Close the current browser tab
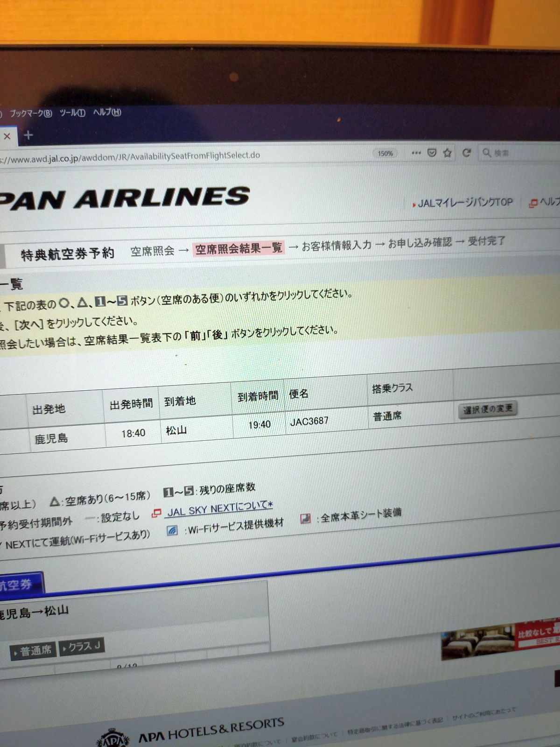This screenshot has width=560, height=747. pos(7,136)
